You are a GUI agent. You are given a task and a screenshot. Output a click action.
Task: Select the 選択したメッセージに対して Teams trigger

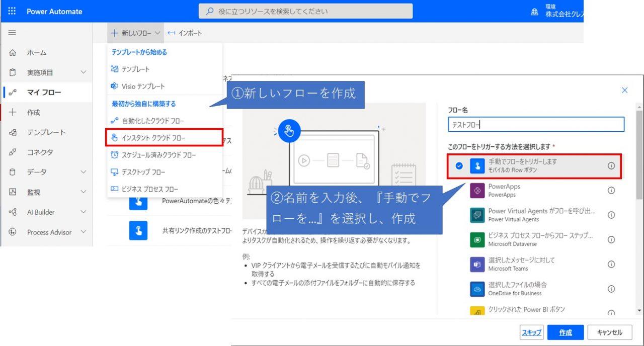click(x=535, y=265)
